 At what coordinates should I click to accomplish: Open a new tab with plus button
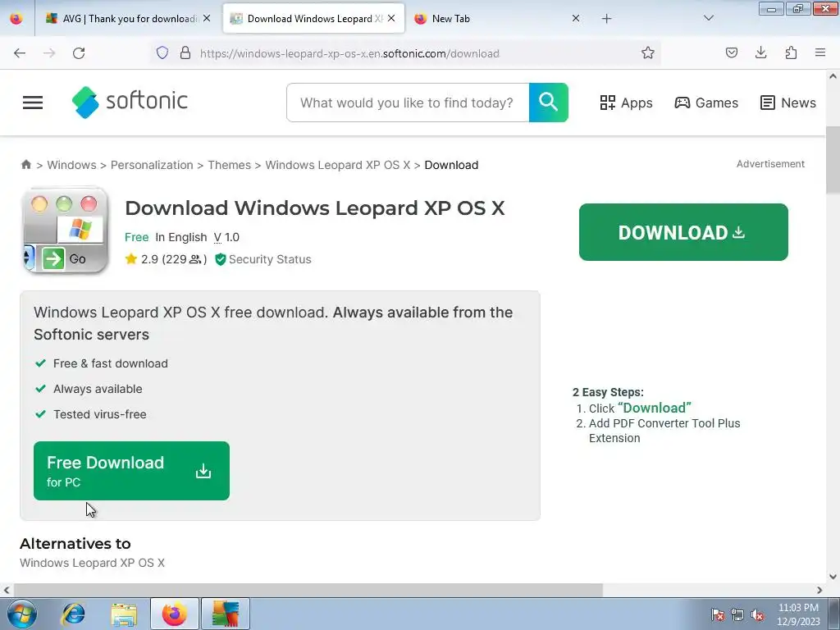[606, 19]
